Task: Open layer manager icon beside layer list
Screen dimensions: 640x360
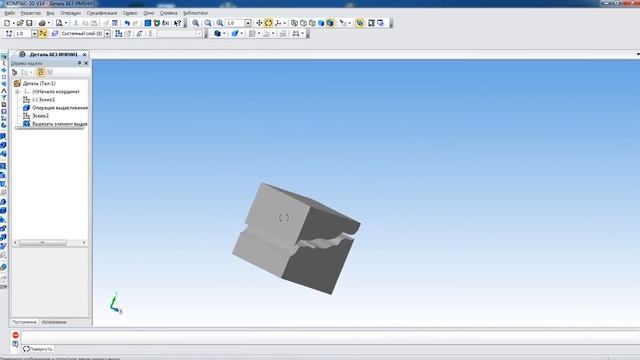Action: 55,34
